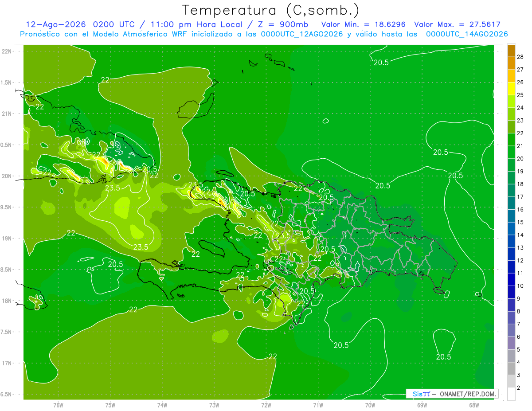Click colorbar value "19"

pyautogui.click(x=520, y=171)
